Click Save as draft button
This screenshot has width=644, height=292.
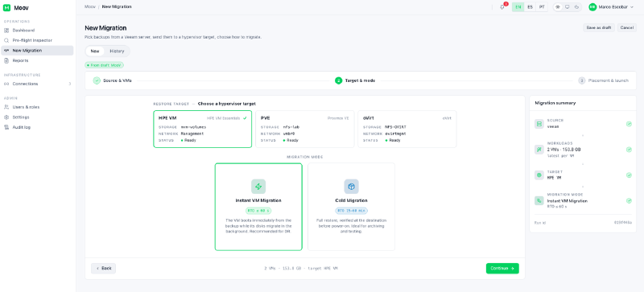[x=599, y=27]
